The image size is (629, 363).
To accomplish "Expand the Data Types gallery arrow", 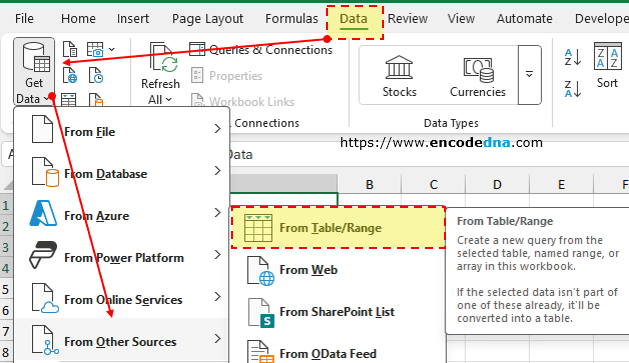I will 530,75.
